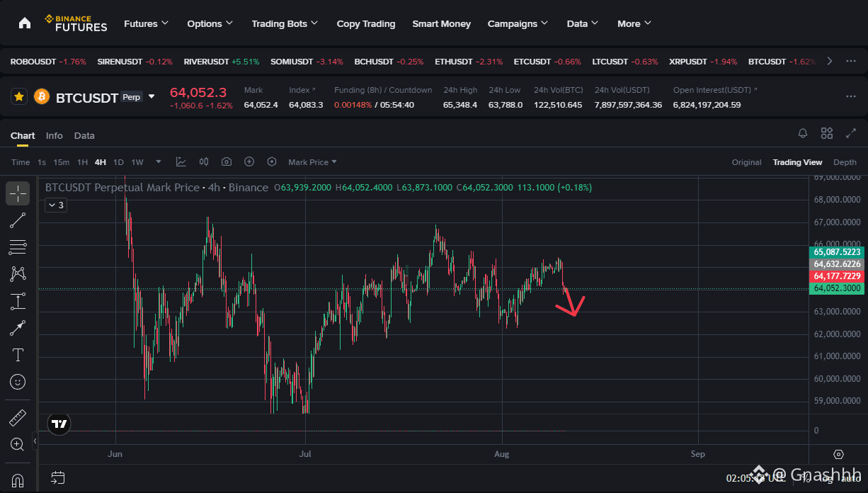This screenshot has width=868, height=493.
Task: Expand the collapsed indicators count 3
Action: (x=55, y=205)
